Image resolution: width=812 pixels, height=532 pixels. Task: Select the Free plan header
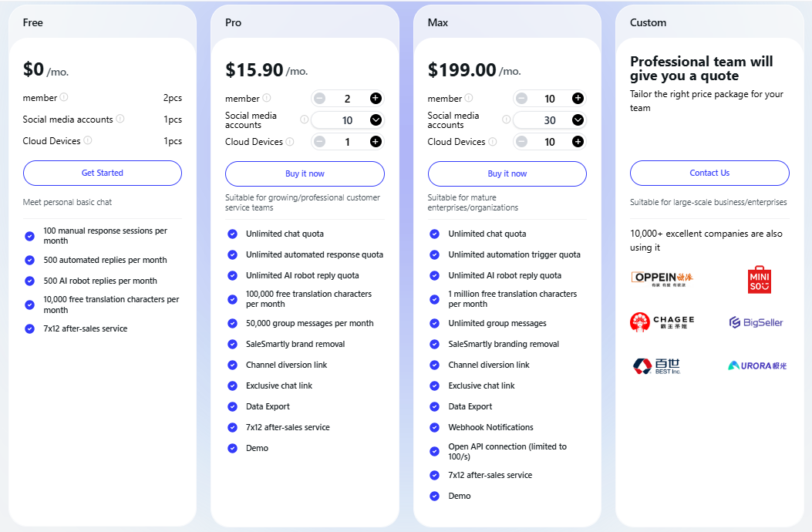tap(32, 22)
